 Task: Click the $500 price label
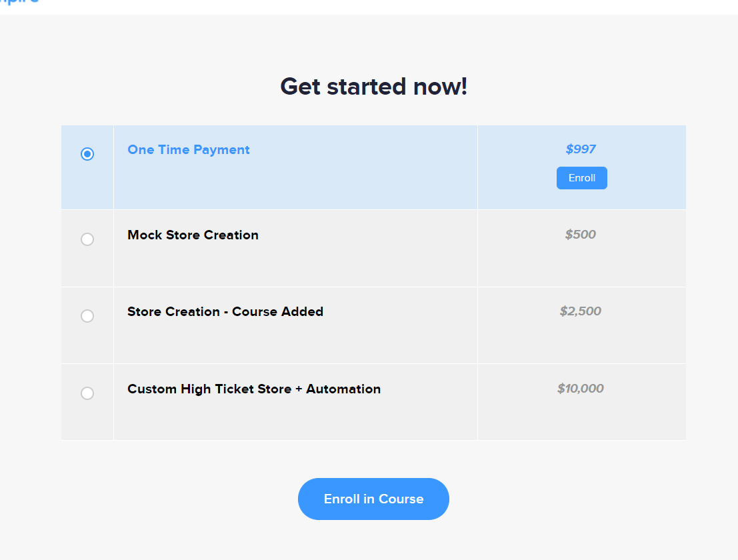click(x=581, y=235)
